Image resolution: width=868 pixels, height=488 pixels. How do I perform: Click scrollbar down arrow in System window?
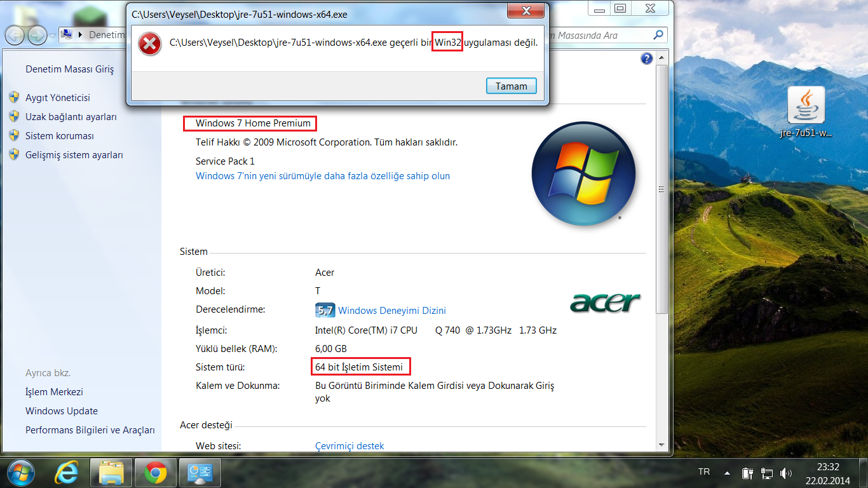(x=661, y=445)
